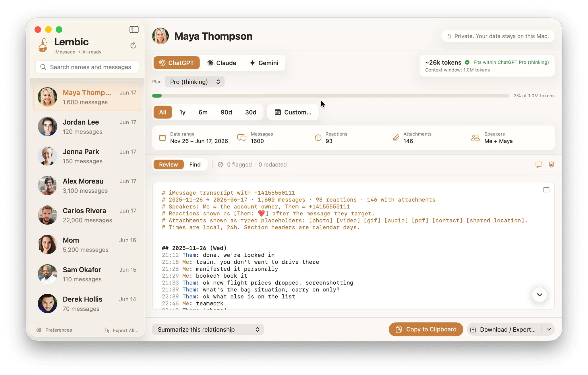The image size is (588, 375).
Task: Click the token usage progress bar
Action: click(330, 96)
